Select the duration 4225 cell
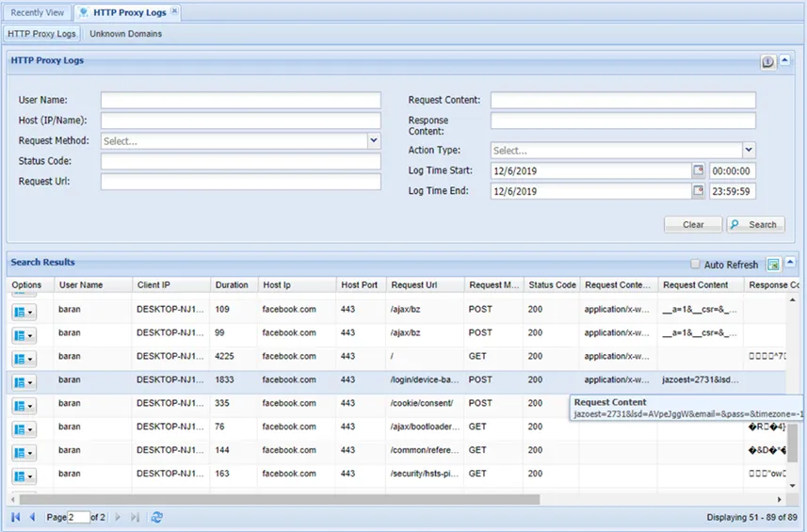Screen dimensions: 807x532 [234, 356]
